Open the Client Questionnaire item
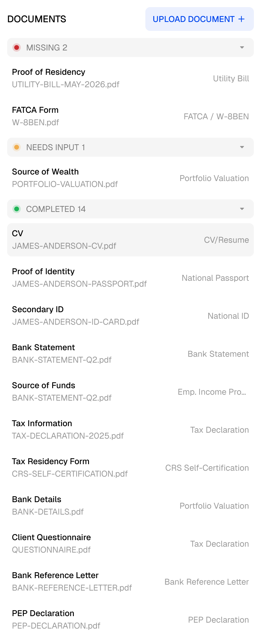 [x=130, y=544]
